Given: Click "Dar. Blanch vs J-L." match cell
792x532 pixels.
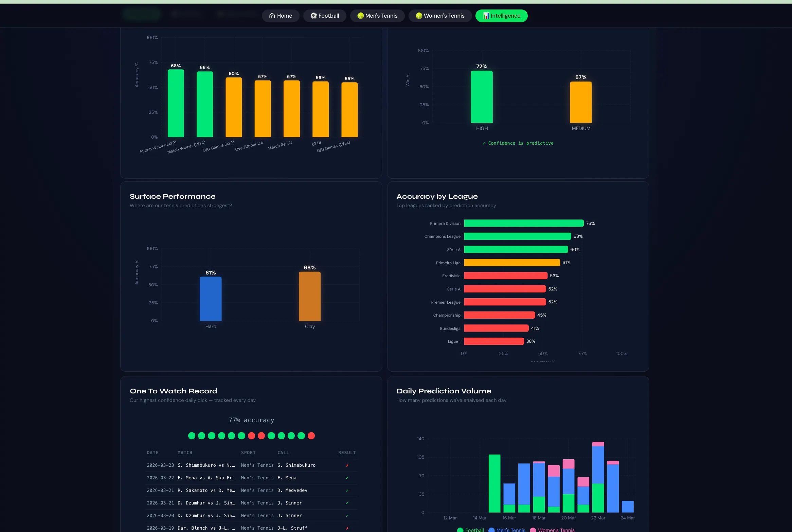Looking at the screenshot, I should coord(206,528).
